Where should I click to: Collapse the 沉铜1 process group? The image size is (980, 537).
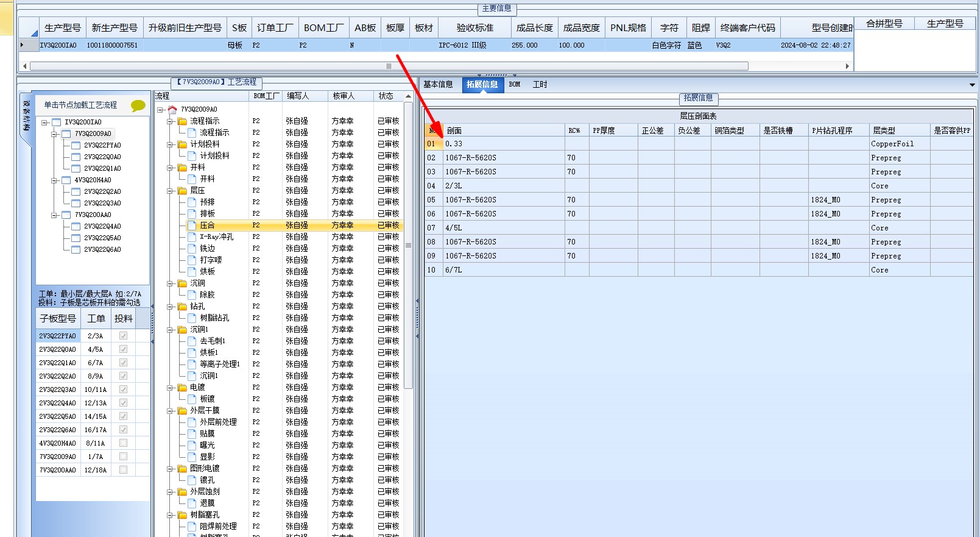tap(171, 330)
